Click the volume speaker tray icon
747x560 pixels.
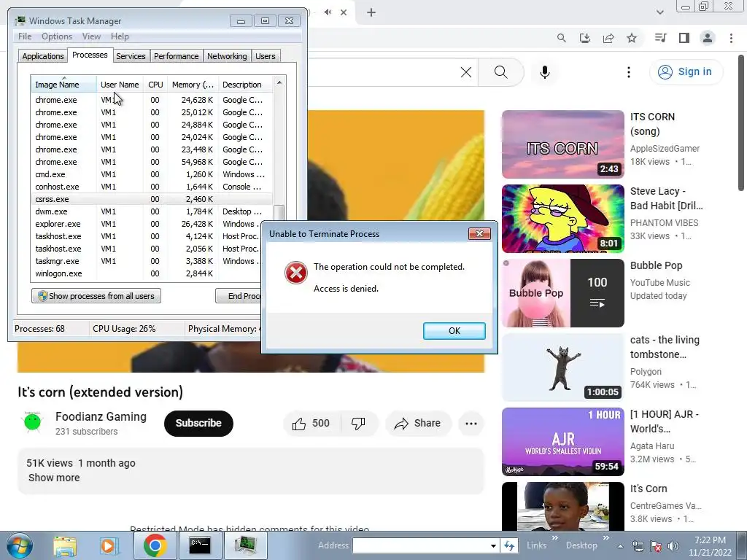(673, 546)
